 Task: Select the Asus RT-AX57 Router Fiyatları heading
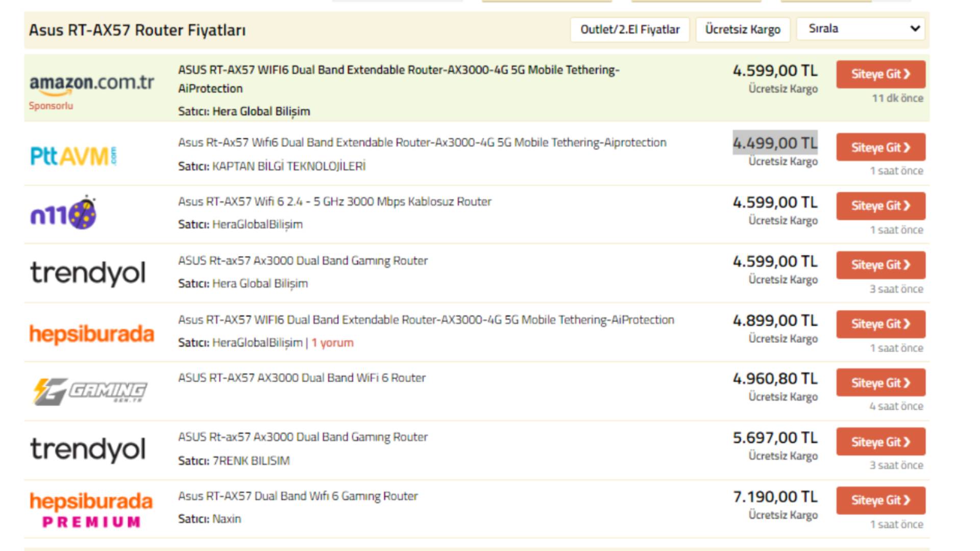(x=137, y=30)
